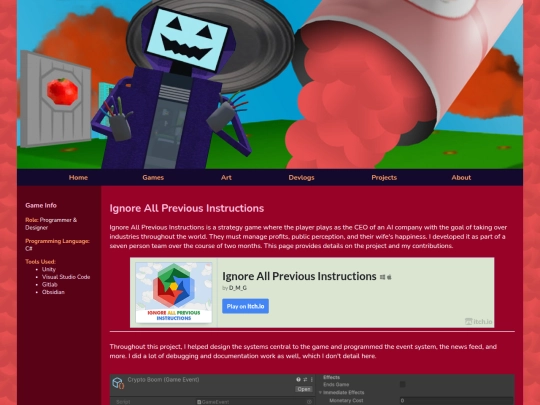Viewport: 540px width, 405px height.
Task: Go to the Games page
Action: 153,178
